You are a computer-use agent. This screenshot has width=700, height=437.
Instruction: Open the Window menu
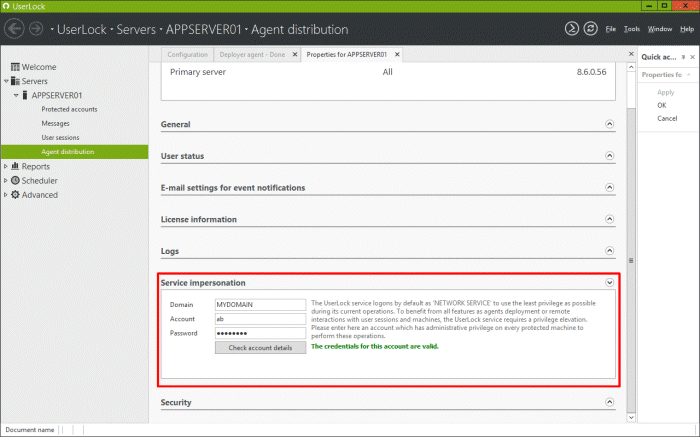pos(660,29)
